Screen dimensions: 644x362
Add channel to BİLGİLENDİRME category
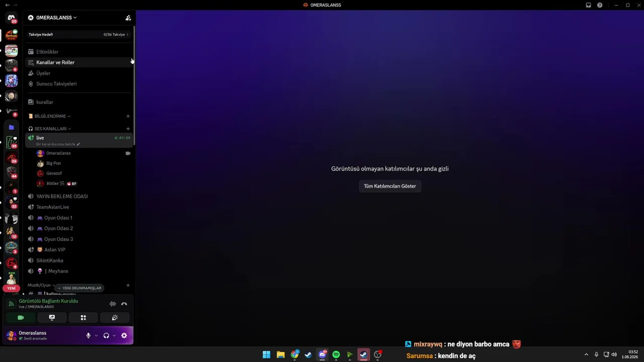point(128,116)
